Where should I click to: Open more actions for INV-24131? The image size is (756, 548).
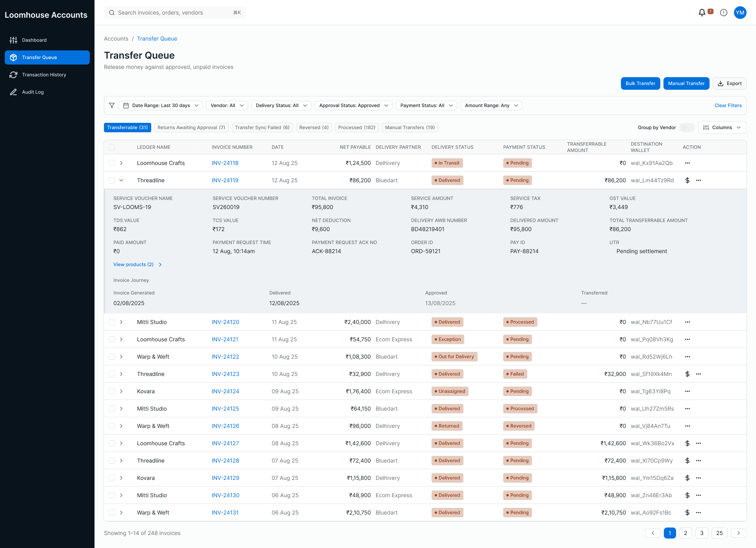pos(698,513)
